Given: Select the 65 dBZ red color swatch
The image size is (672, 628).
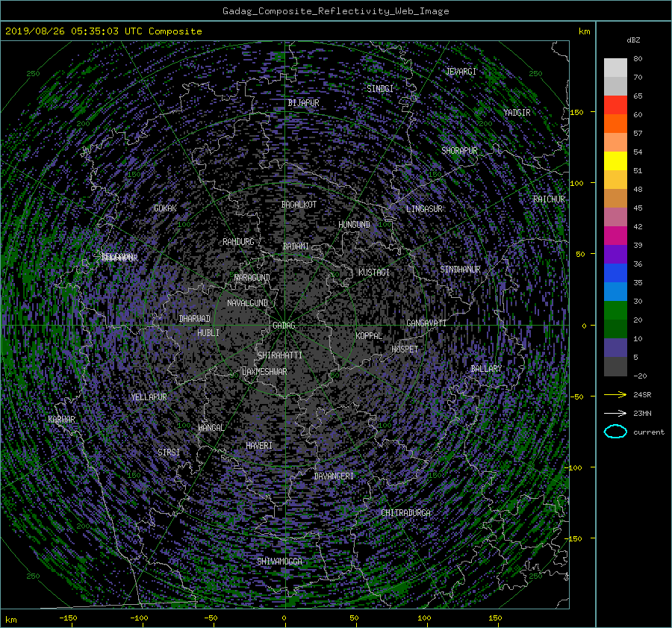Looking at the screenshot, I should pos(615,105).
